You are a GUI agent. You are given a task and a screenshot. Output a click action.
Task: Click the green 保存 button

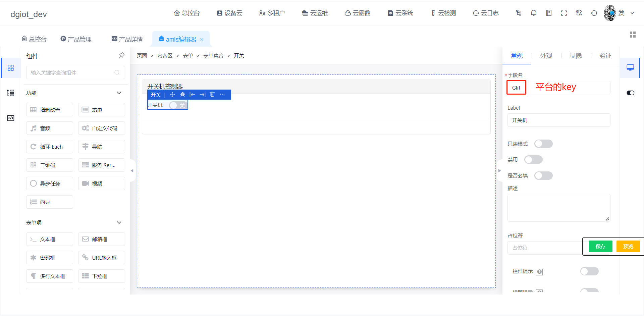point(600,247)
